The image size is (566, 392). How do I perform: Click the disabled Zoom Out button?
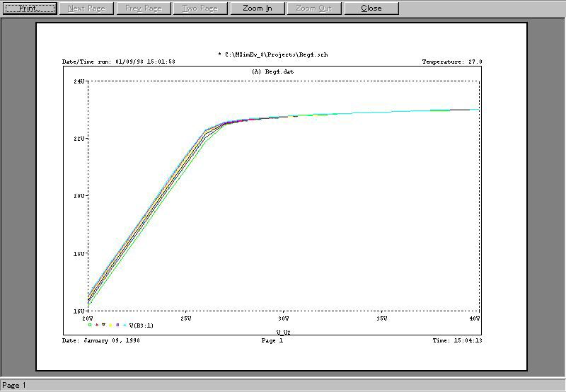pos(314,8)
